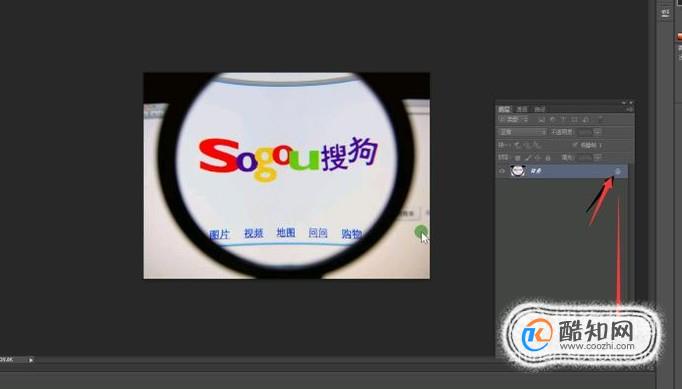Click the layer fill value field
This screenshot has width=682, height=389.
(584, 158)
